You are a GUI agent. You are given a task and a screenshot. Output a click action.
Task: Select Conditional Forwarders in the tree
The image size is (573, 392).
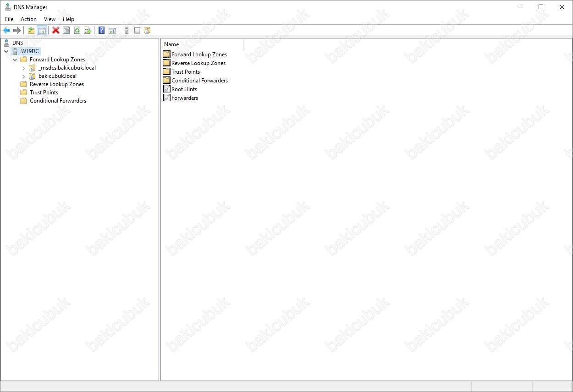click(58, 101)
